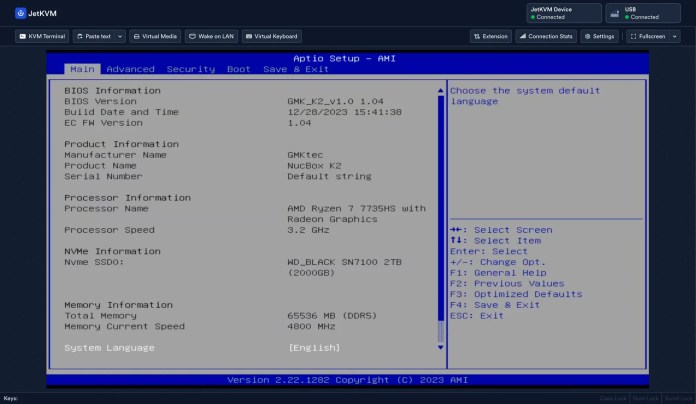
Task: Click the NVMe Information heading
Action: tap(112, 251)
